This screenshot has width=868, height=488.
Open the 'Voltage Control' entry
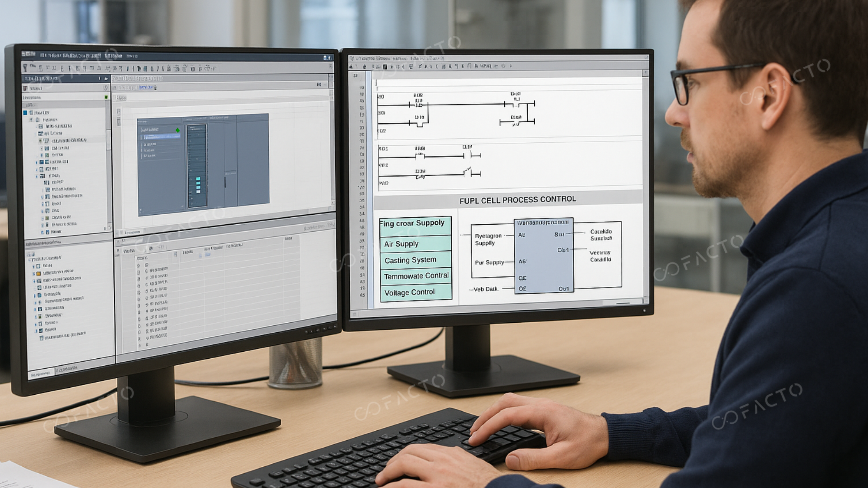pos(415,292)
